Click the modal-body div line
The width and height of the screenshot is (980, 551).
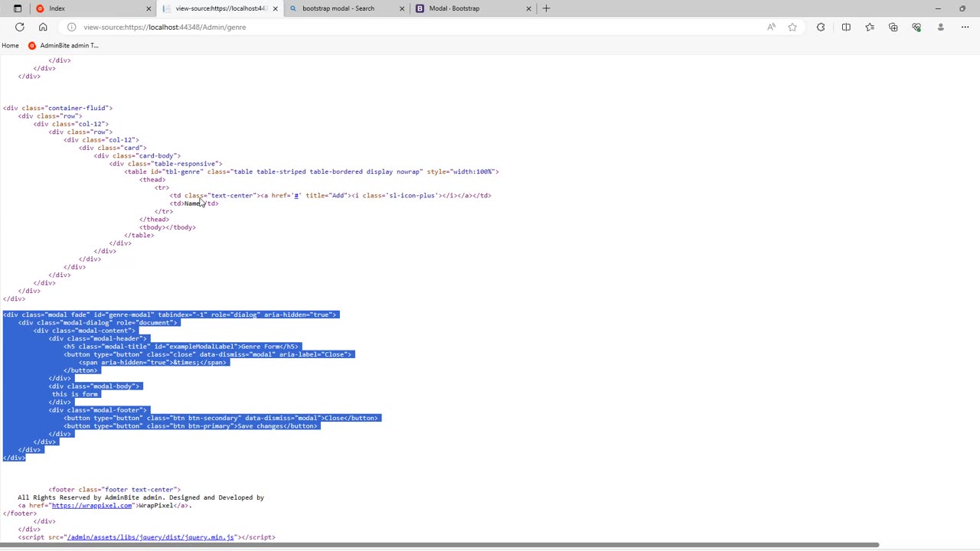[x=95, y=386]
